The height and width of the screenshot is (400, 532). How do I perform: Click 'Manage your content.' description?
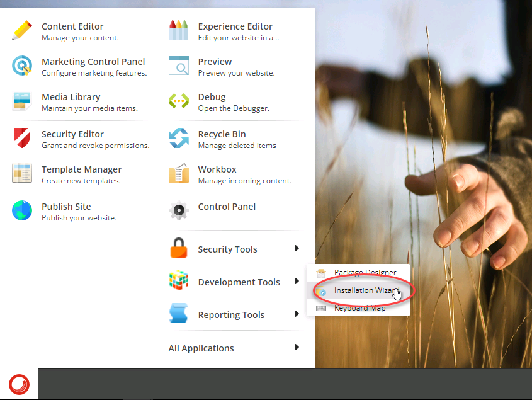coord(80,38)
